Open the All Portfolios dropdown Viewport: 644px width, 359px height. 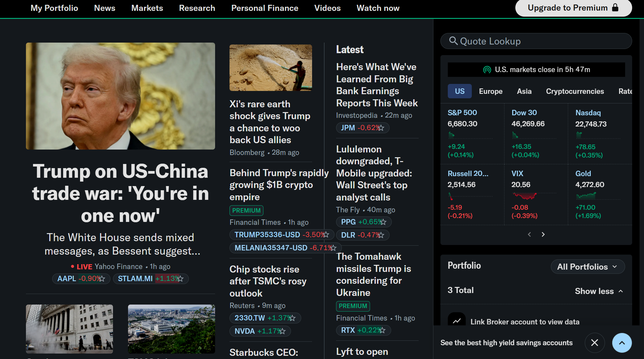[x=587, y=267]
